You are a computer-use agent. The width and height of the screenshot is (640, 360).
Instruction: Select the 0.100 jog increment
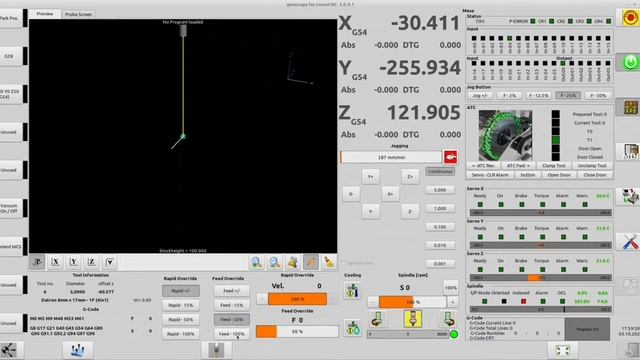pos(440,227)
